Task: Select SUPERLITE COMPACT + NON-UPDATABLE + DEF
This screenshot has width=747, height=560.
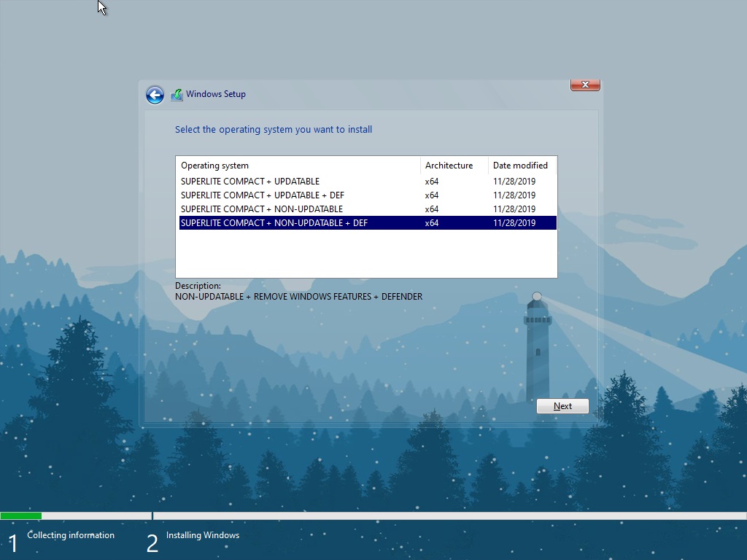Action: coord(368,223)
